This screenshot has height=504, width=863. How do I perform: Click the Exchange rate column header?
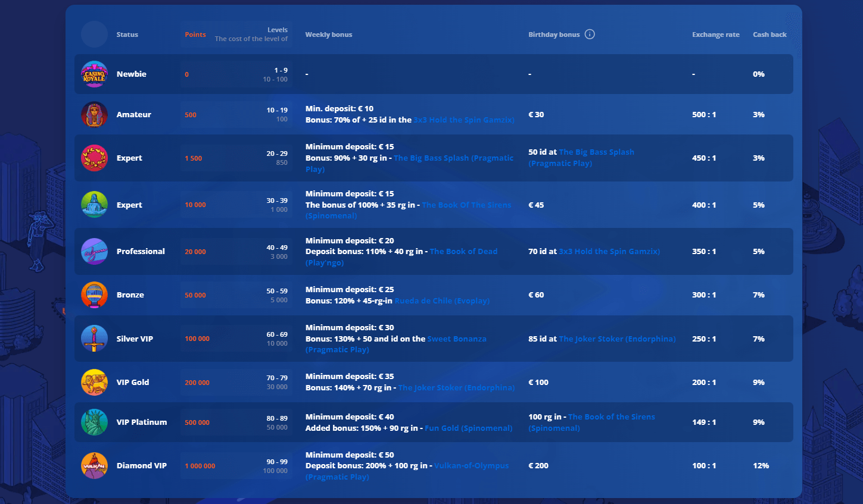[716, 35]
